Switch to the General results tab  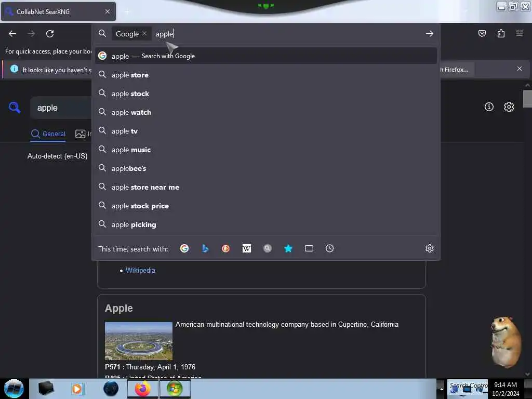click(48, 134)
